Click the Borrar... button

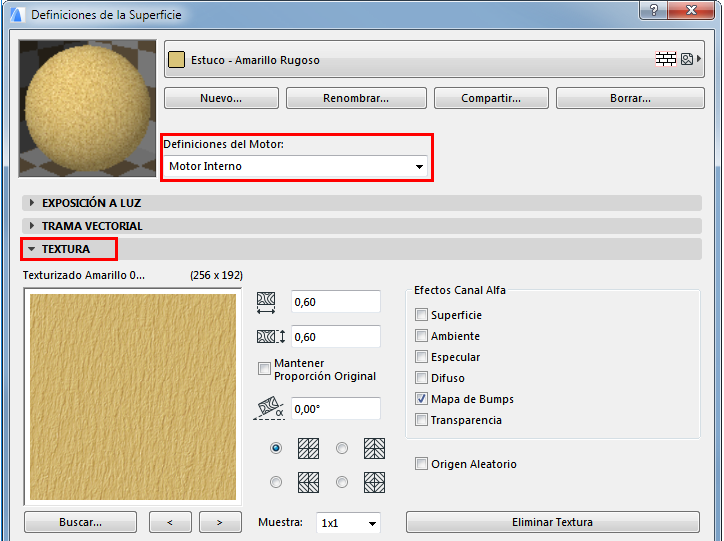tap(630, 98)
